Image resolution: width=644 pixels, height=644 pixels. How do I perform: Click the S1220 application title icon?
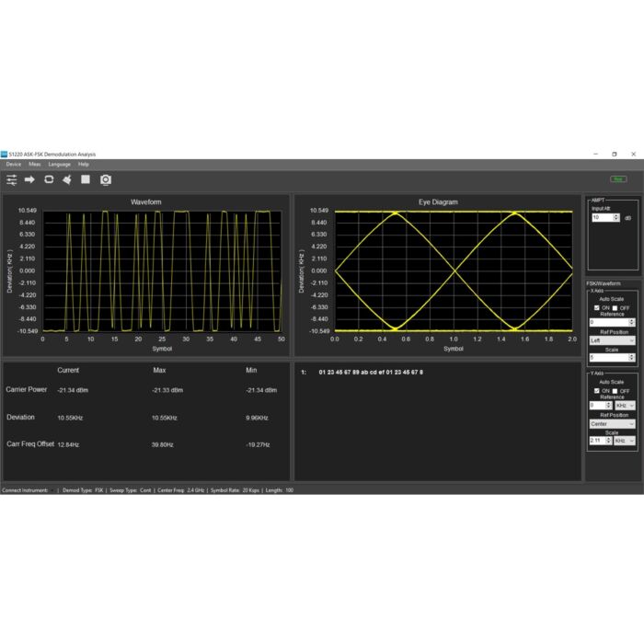[x=4, y=154]
